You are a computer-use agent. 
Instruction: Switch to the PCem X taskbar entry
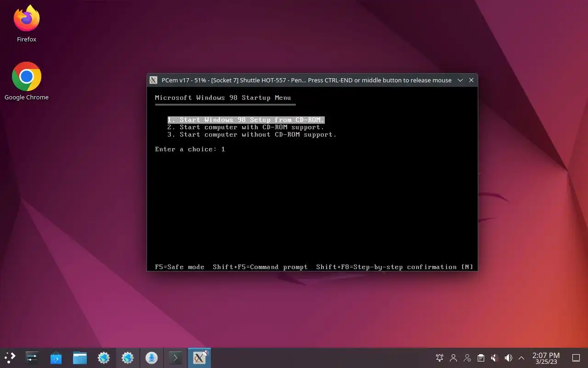point(199,357)
